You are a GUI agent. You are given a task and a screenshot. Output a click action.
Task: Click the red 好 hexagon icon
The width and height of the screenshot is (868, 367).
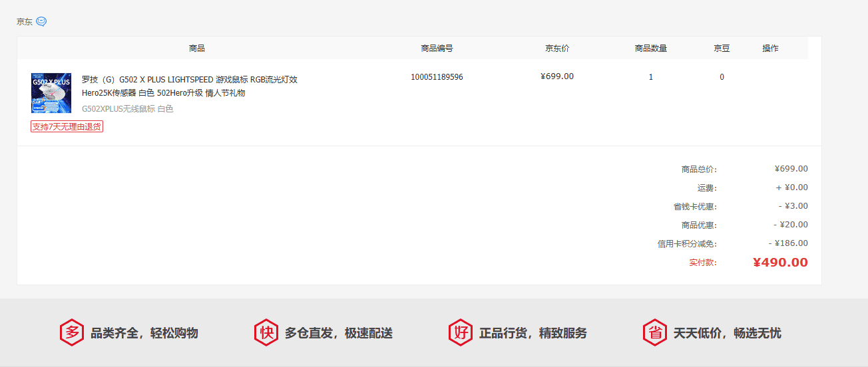460,332
